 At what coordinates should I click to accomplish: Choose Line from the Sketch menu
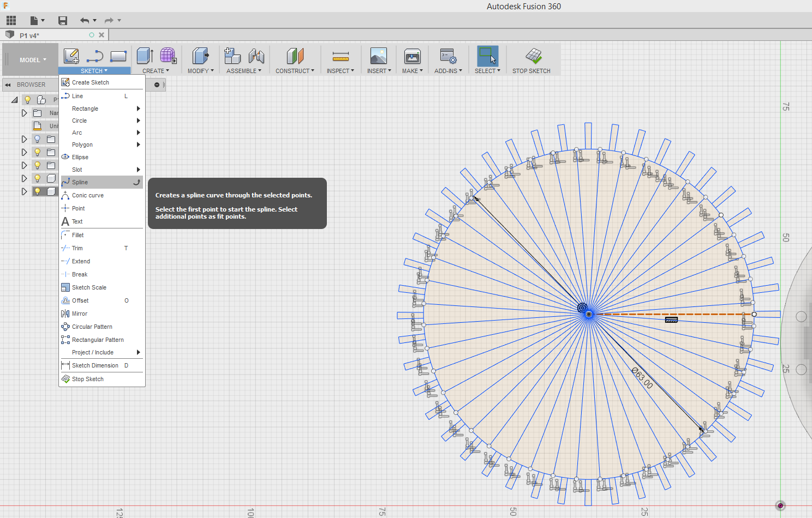click(102, 96)
